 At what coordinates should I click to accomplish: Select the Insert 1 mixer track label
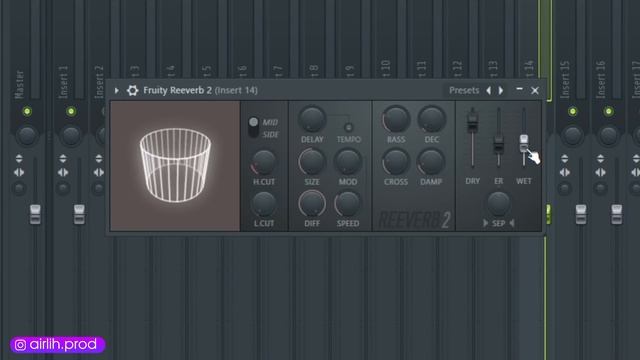point(63,82)
